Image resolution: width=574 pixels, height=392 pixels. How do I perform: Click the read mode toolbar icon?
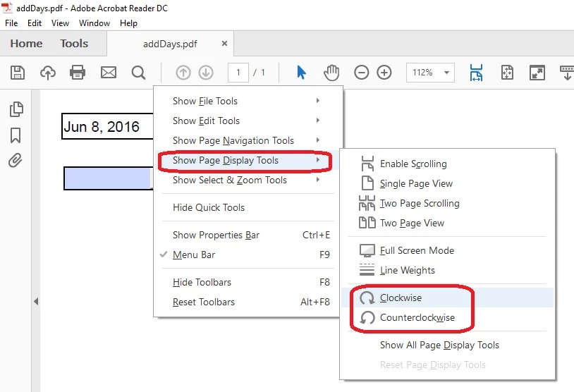point(567,73)
